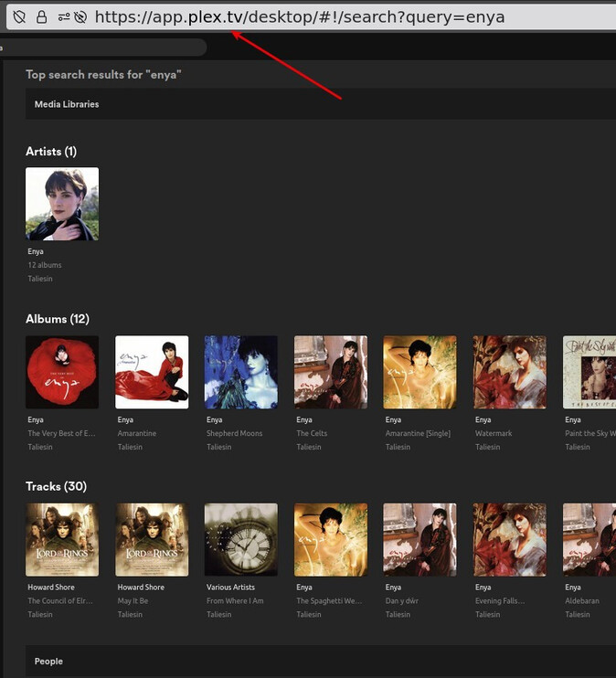Click Taliesin under the May It Be track
Image resolution: width=616 pixels, height=678 pixels.
[130, 614]
